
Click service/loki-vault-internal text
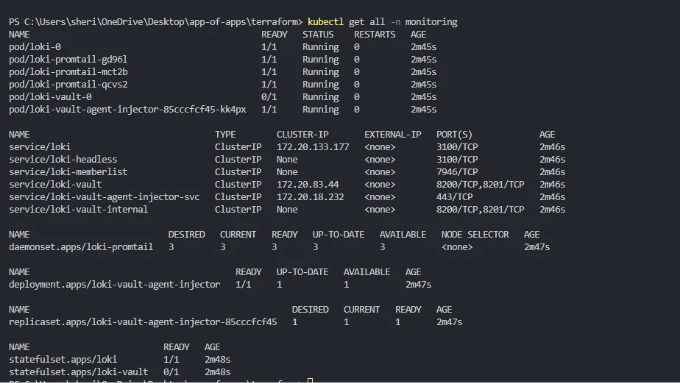click(78, 210)
